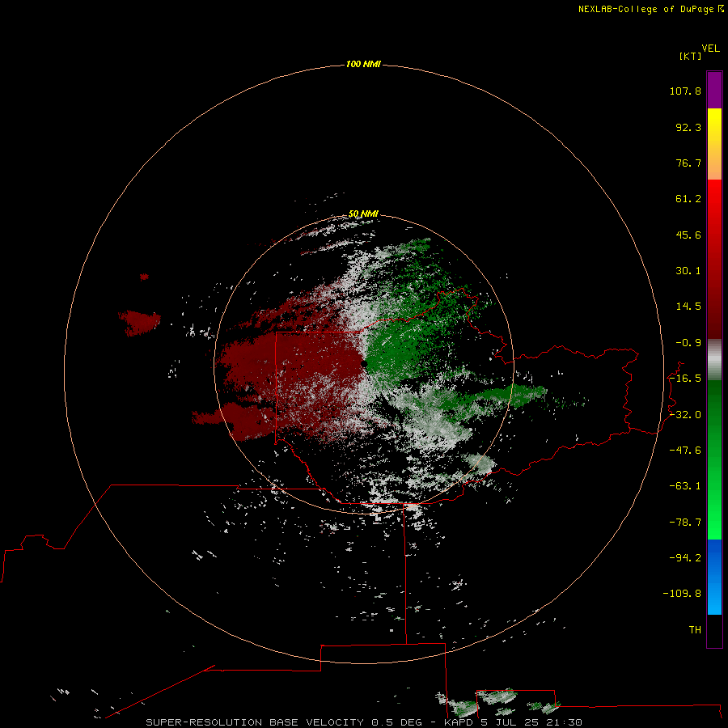The width and height of the screenshot is (728, 728).
Task: Click the VEL legend title
Action: (x=711, y=49)
